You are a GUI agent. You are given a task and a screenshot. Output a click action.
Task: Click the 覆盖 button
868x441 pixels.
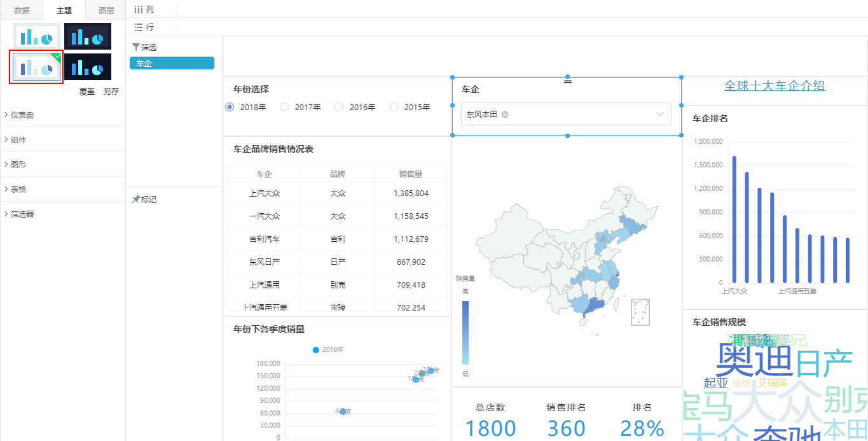coord(87,92)
